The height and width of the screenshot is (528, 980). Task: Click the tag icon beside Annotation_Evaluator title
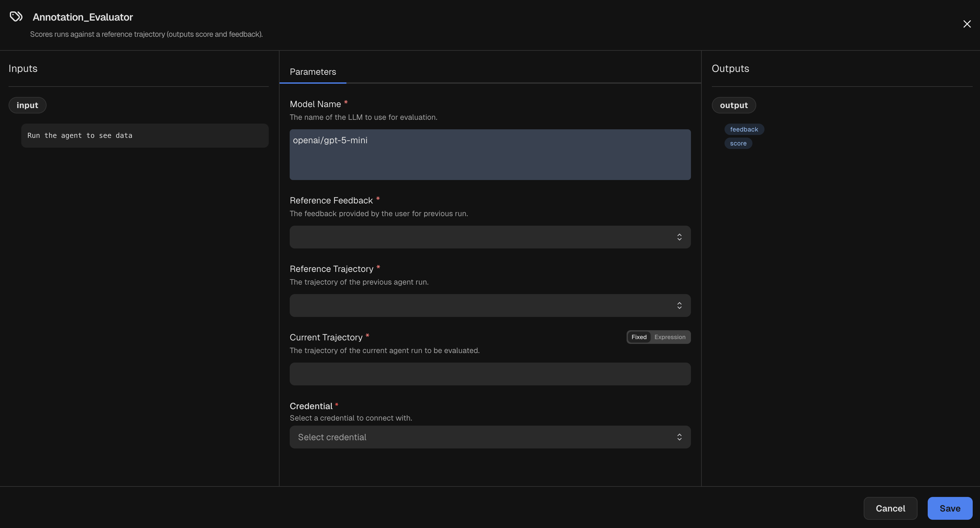tap(16, 16)
